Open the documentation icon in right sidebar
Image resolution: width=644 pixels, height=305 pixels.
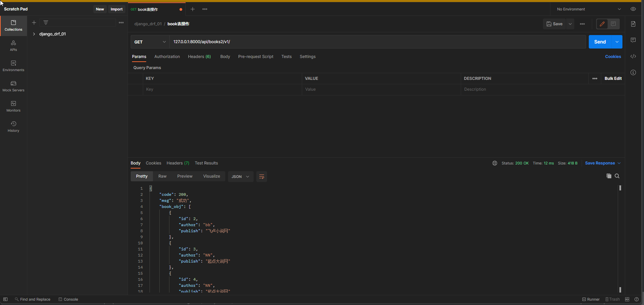(633, 24)
